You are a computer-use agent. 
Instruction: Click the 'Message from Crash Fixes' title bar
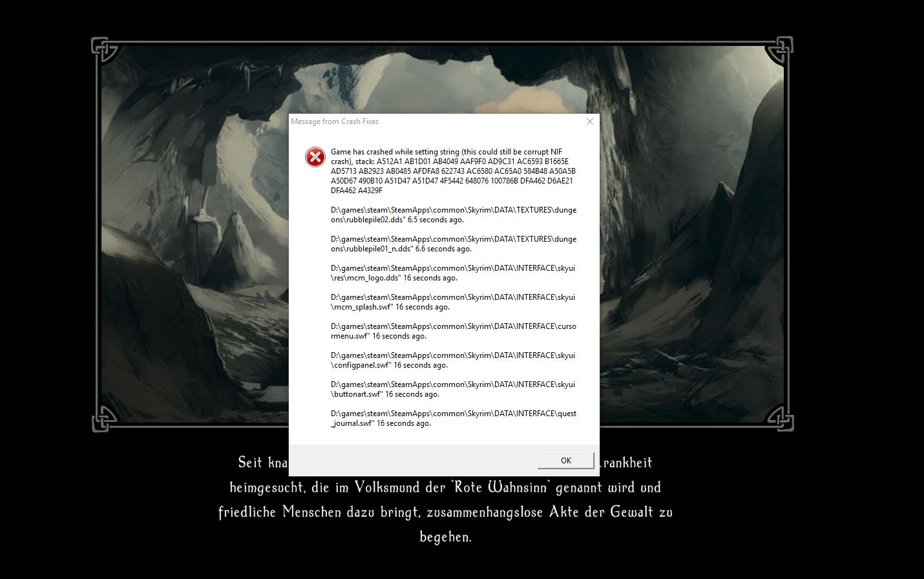(x=388, y=121)
